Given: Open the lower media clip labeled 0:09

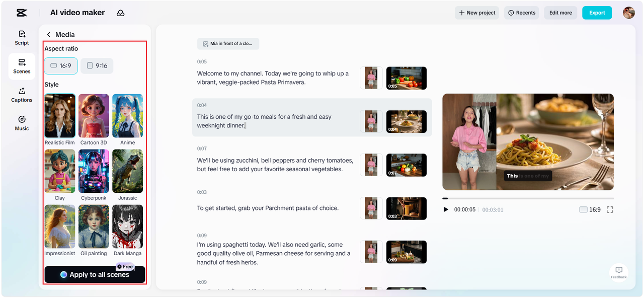Looking at the screenshot, I should (x=407, y=252).
